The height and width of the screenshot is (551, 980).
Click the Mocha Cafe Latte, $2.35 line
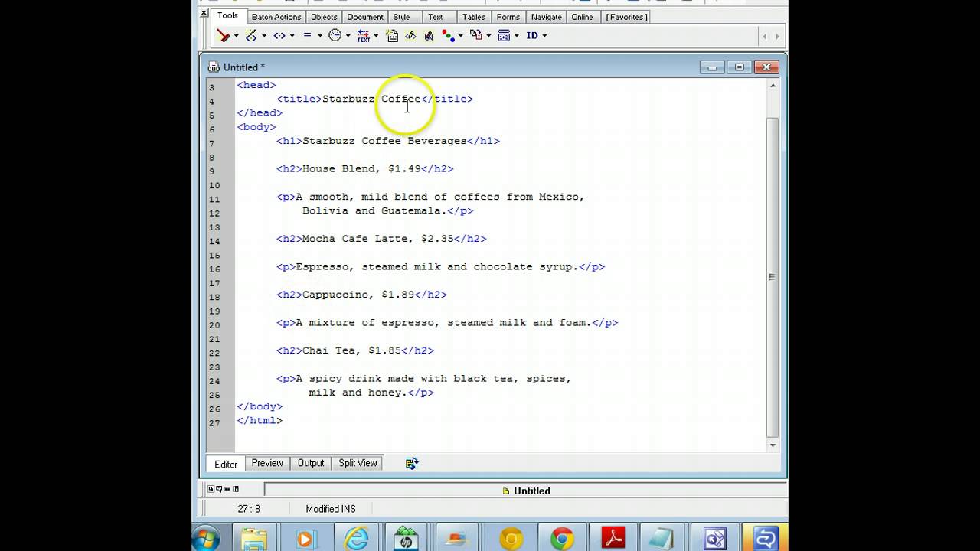(381, 239)
